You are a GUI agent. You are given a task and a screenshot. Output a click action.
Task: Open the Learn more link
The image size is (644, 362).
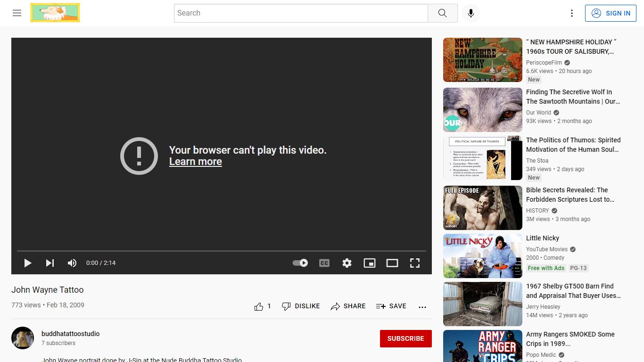[196, 162]
